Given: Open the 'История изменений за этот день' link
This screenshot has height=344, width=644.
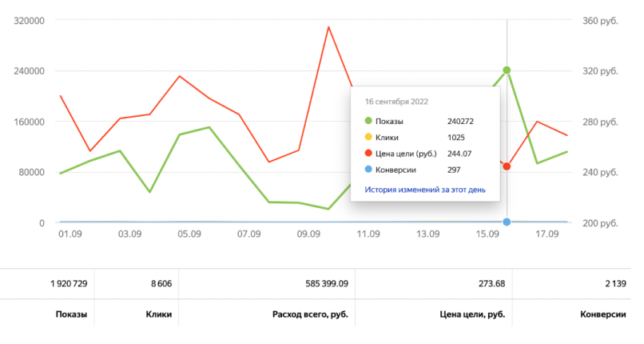Looking at the screenshot, I should click(425, 190).
